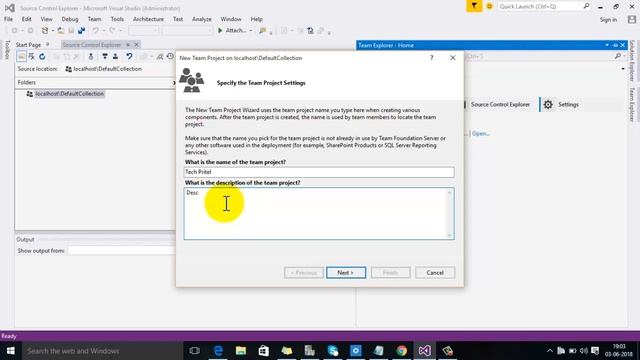The image size is (640, 360).
Task: Click the Windows Start button
Action: click(11, 351)
